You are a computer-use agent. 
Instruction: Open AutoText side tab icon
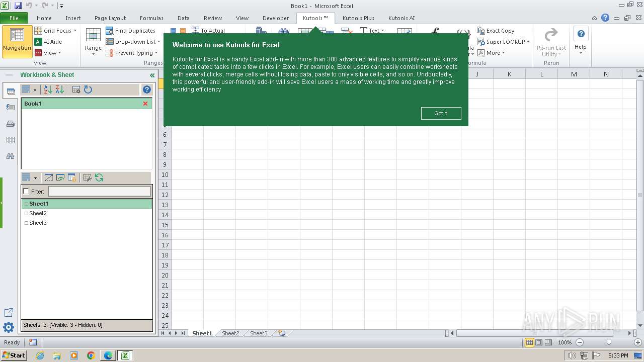click(10, 107)
